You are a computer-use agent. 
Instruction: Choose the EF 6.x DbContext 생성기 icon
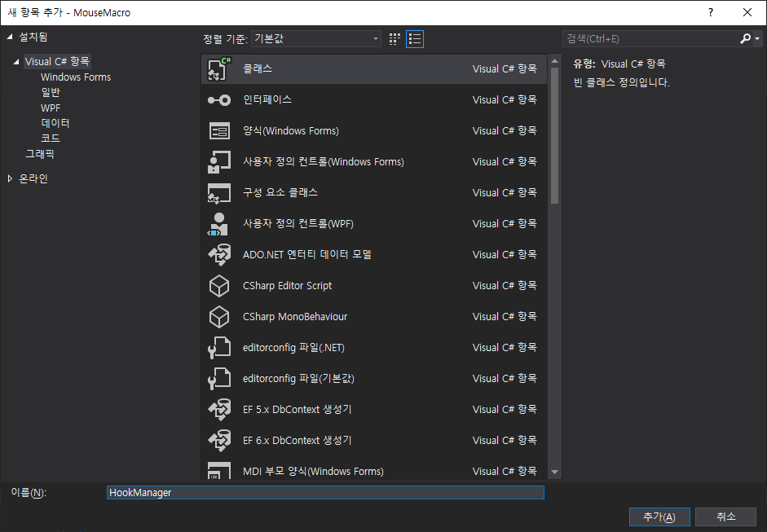coord(219,441)
